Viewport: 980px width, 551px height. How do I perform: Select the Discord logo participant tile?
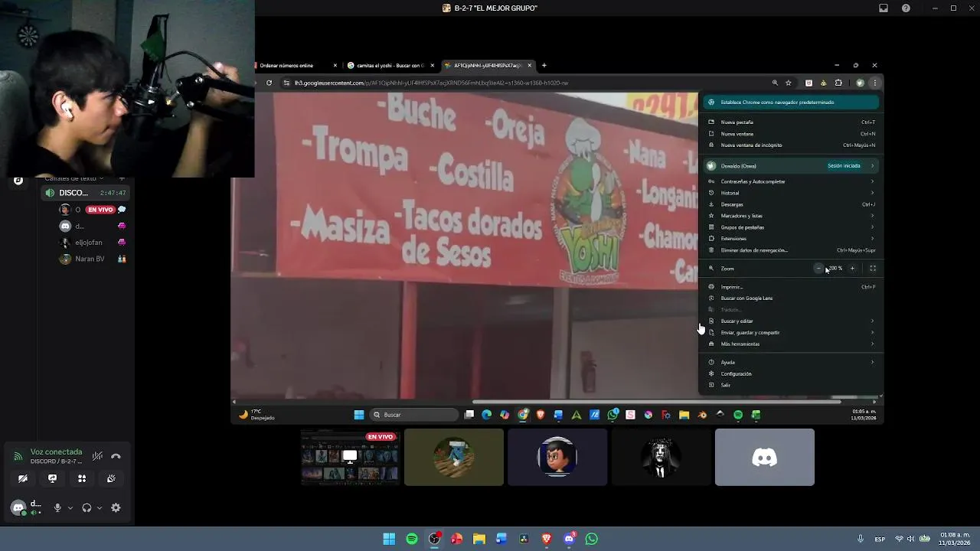pyautogui.click(x=765, y=457)
